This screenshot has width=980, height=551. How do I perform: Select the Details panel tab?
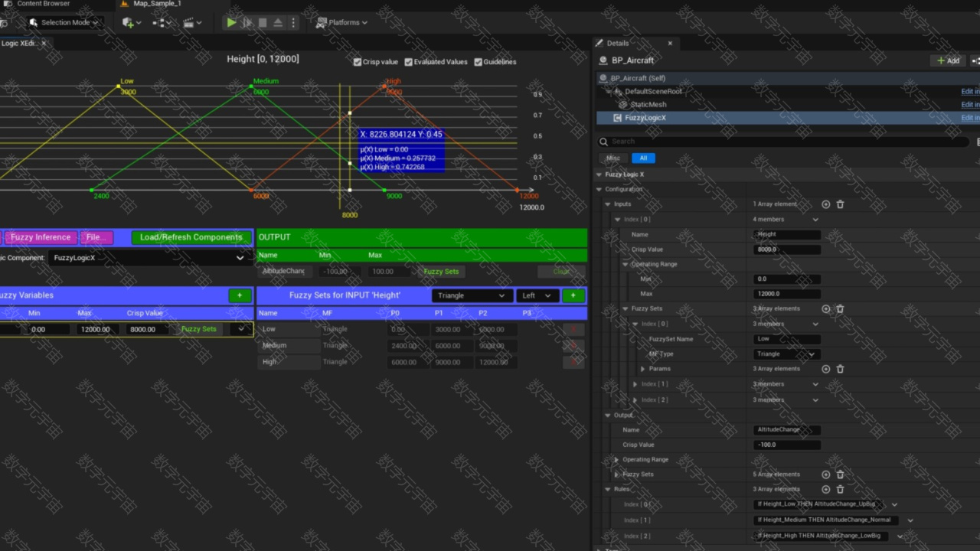[x=617, y=44]
